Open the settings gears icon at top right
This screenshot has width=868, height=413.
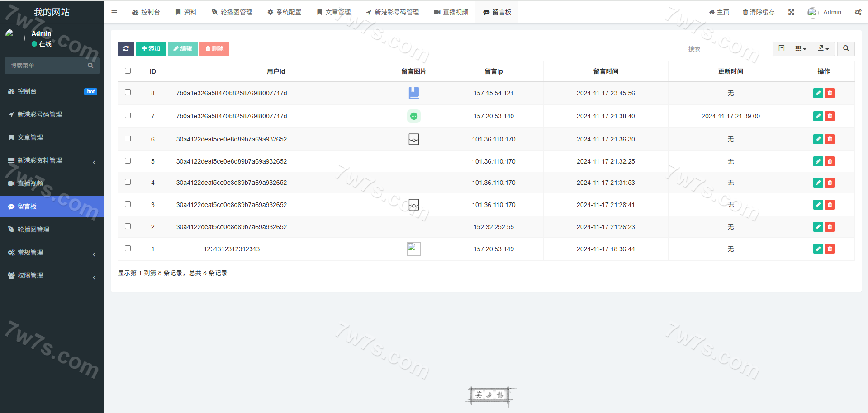(858, 12)
